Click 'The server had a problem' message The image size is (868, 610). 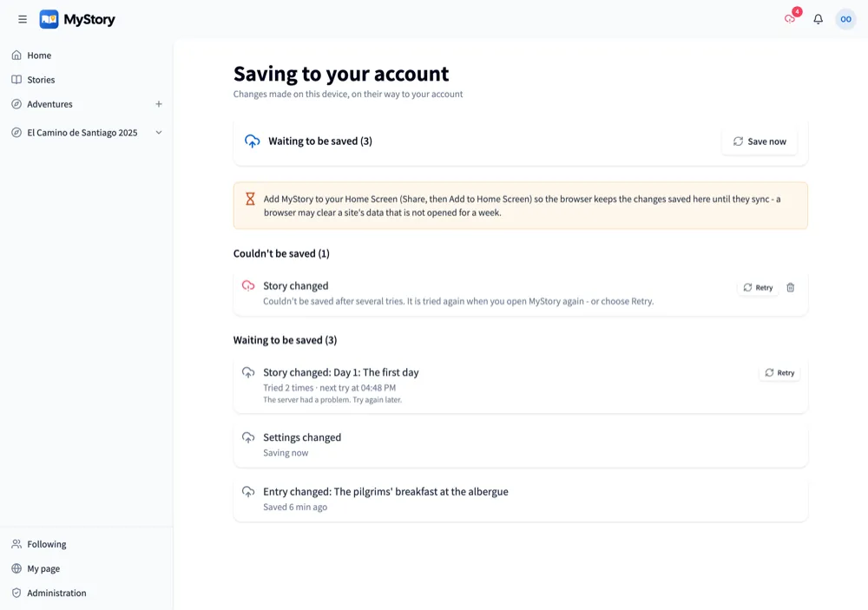[332, 400]
